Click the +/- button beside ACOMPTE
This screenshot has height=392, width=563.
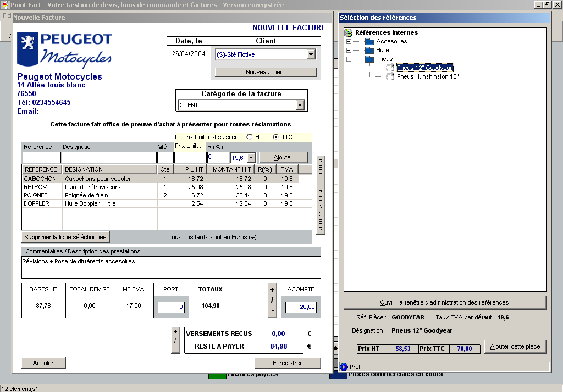(272, 300)
